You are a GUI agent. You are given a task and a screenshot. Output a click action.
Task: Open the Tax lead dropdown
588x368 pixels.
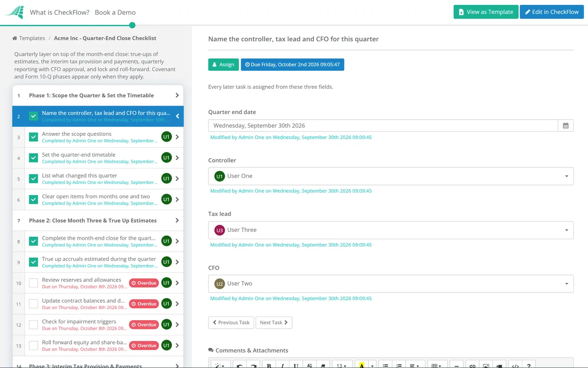(x=391, y=230)
